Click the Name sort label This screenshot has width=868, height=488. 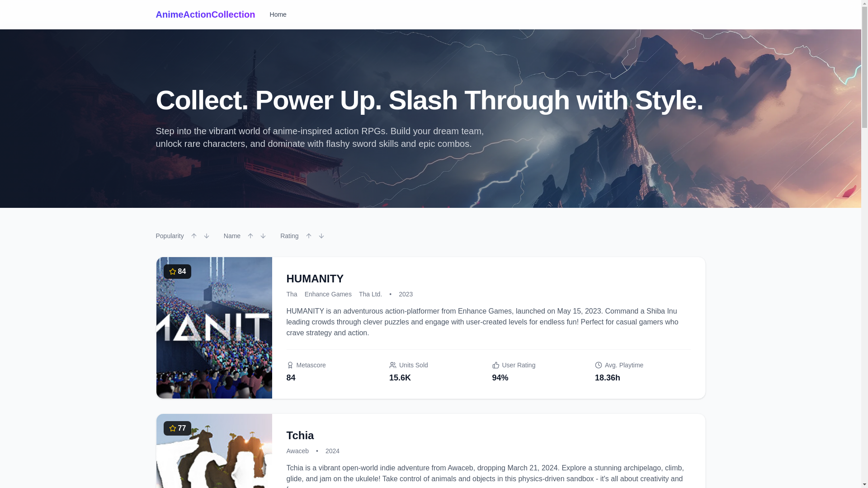(x=232, y=236)
